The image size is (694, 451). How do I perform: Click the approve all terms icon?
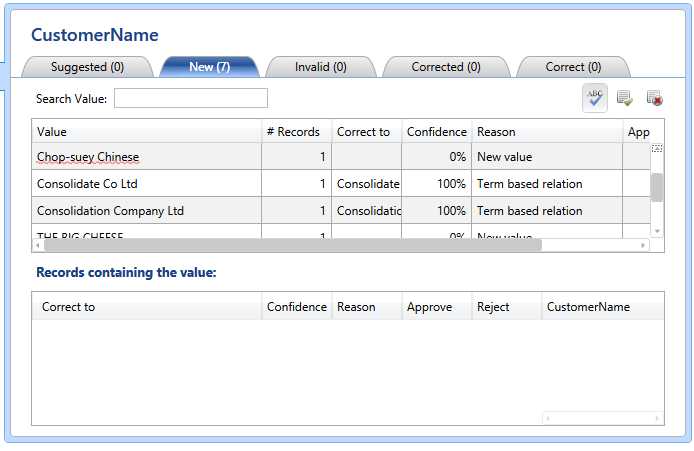pyautogui.click(x=624, y=97)
